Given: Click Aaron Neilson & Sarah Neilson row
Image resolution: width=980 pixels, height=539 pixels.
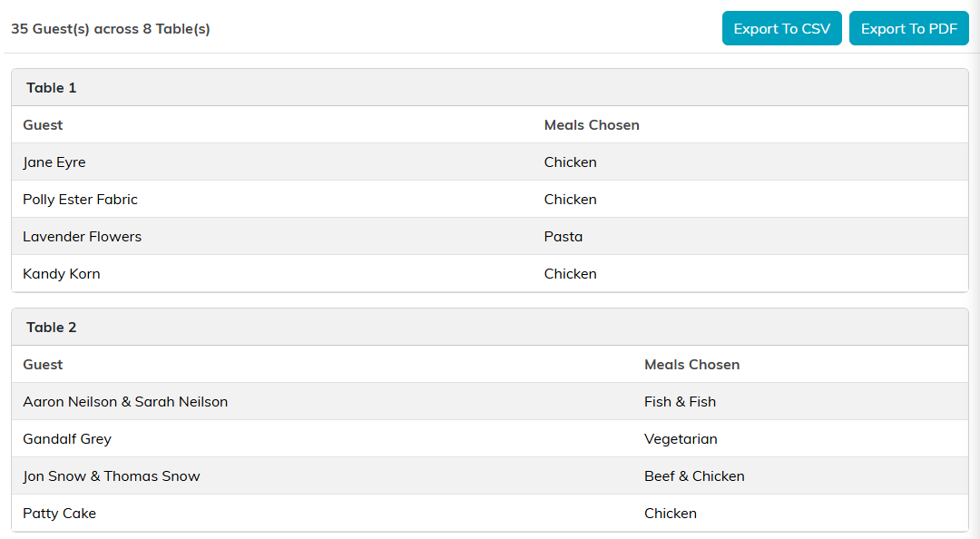Looking at the screenshot, I should [490, 401].
